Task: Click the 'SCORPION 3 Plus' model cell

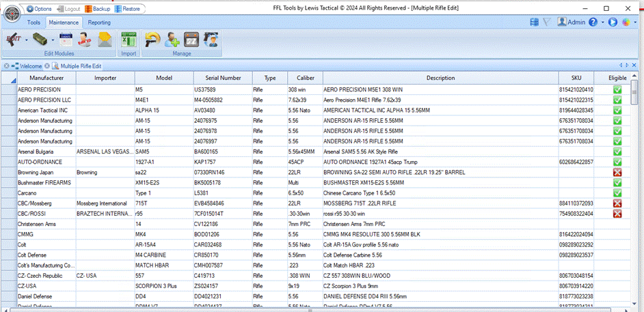Action: coord(164,286)
